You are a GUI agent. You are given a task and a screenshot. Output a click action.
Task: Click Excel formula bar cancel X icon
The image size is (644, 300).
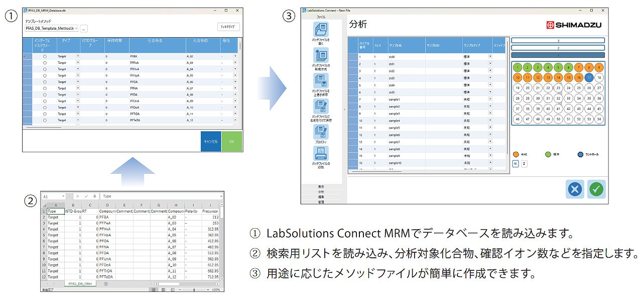pos(77,196)
